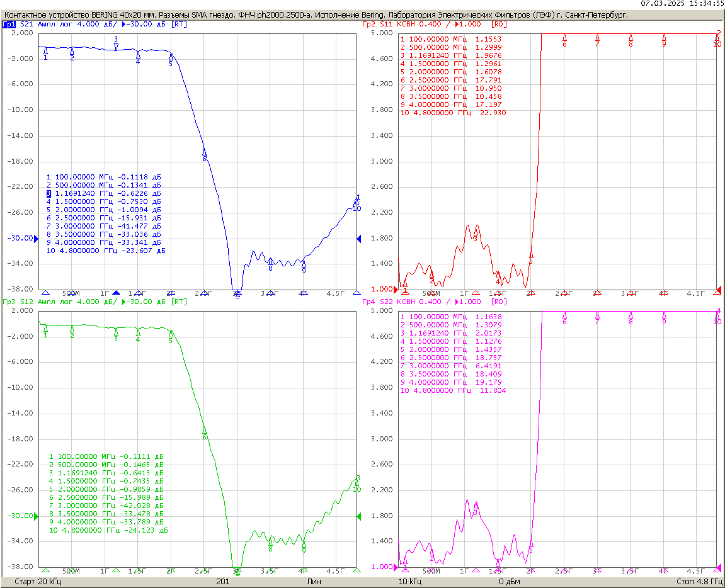Select marker 7 on the magenta S22 trace
Viewport: 725px width, 588px height.
pyautogui.click(x=597, y=316)
